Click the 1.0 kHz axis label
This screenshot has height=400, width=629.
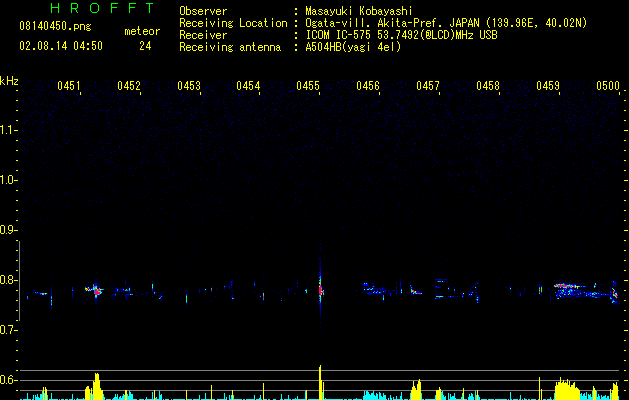point(8,180)
